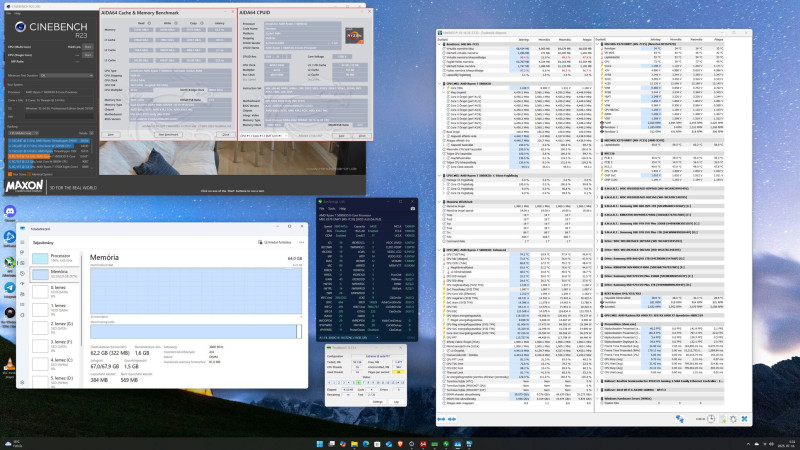Open Cinebench File menu
800x450 pixels.
coord(9,13)
